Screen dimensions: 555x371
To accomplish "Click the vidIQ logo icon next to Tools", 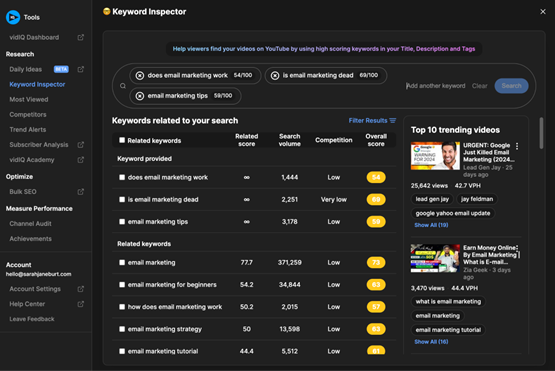I will click(x=13, y=17).
